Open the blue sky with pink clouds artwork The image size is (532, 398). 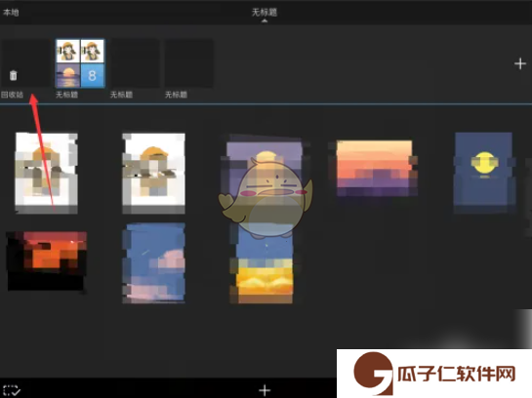tap(154, 262)
